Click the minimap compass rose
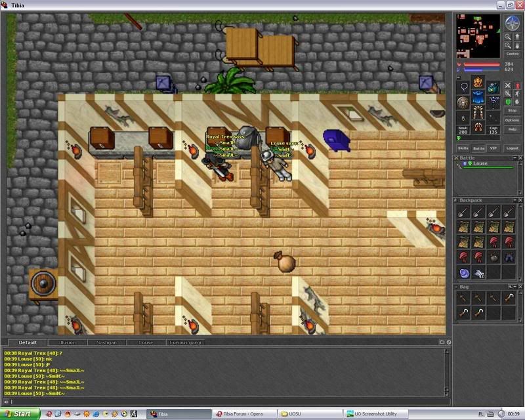525x420 pixels. (x=513, y=23)
